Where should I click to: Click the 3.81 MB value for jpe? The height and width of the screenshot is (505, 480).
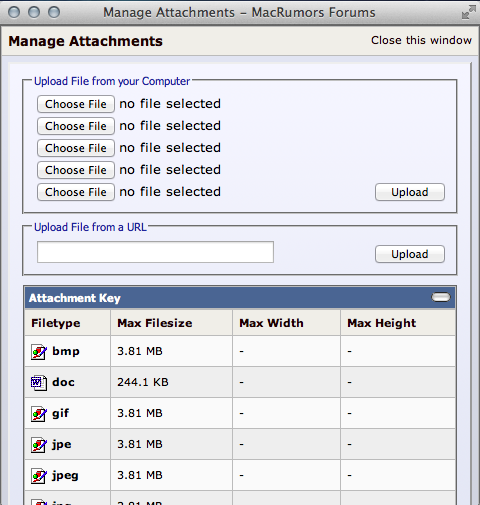tap(140, 444)
